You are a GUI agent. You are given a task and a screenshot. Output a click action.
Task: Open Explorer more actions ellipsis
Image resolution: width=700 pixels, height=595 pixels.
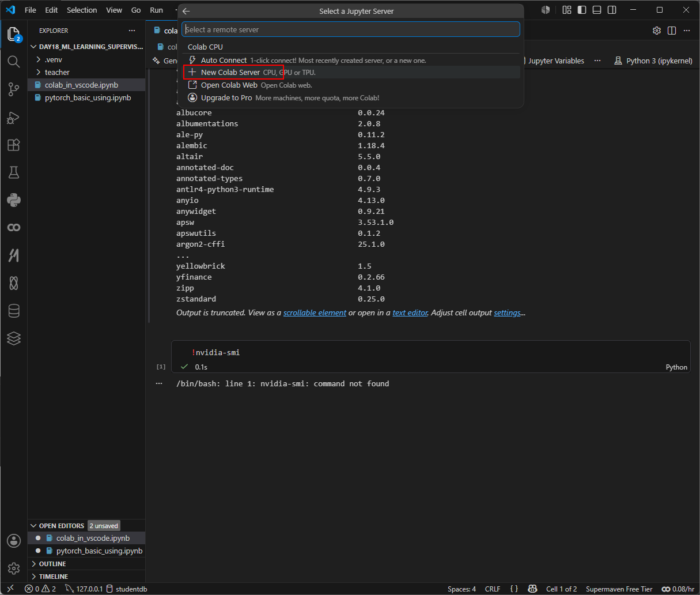132,31
